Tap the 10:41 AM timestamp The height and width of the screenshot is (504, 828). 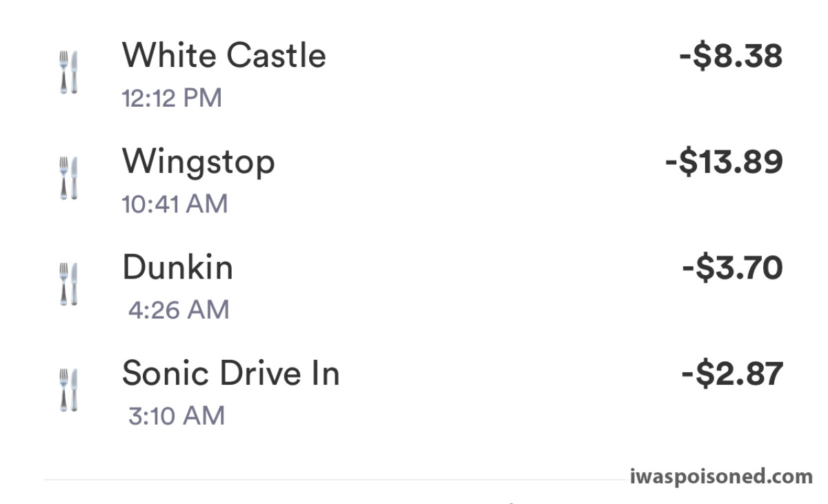(175, 205)
